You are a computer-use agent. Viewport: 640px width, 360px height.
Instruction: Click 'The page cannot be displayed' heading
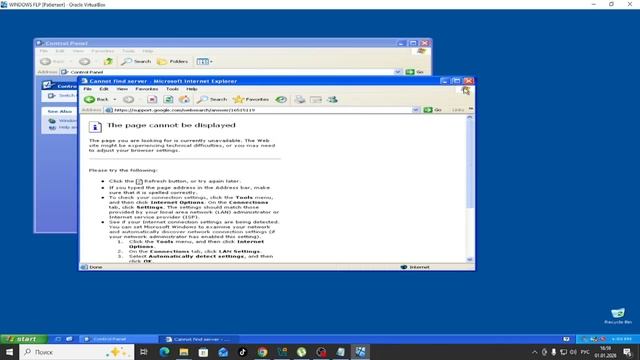171,125
